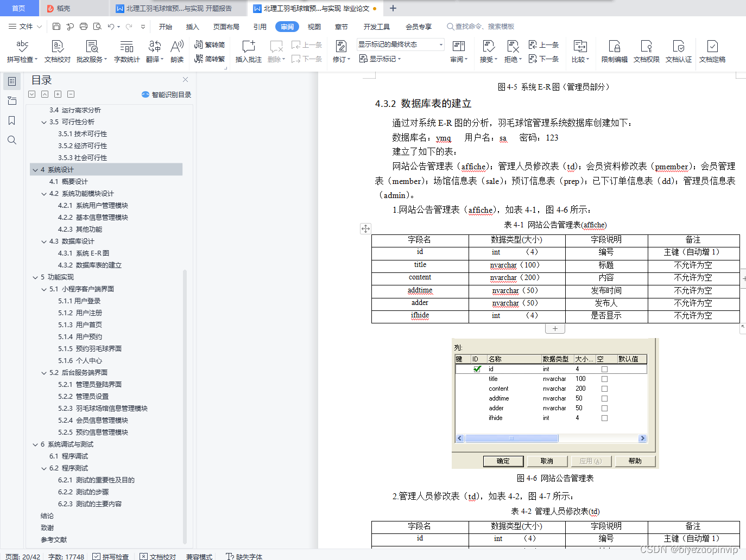Toggle 拼写检查 in the status bar
Viewport: 746px width, 560px height.
(x=111, y=556)
